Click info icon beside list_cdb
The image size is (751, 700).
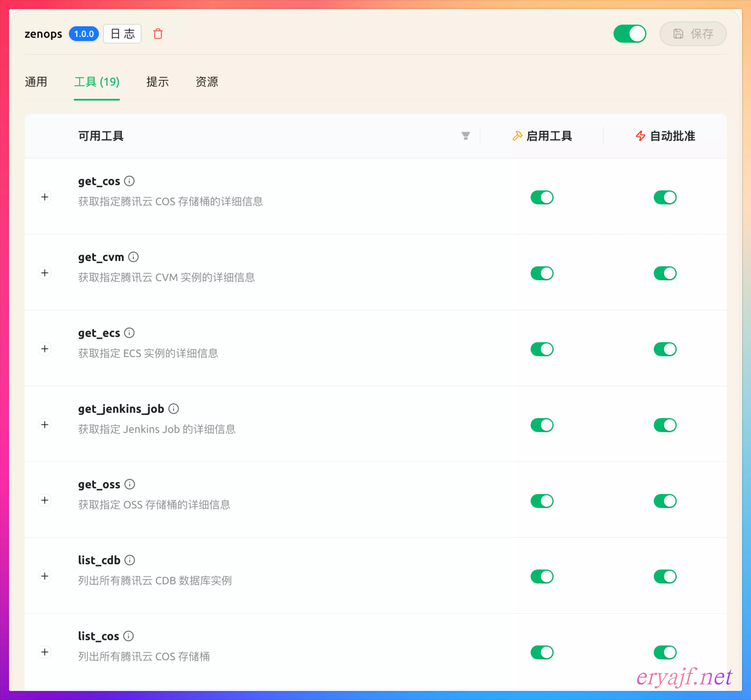(129, 560)
